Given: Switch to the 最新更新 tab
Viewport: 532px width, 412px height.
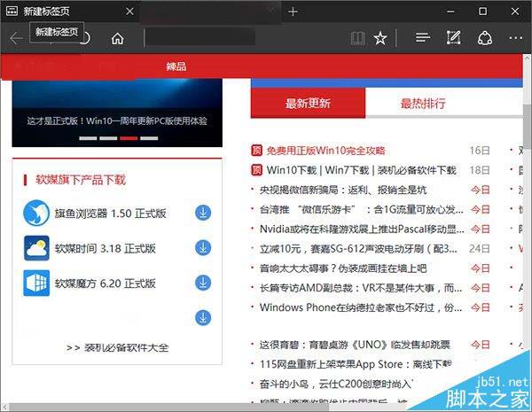Looking at the screenshot, I should 308,103.
